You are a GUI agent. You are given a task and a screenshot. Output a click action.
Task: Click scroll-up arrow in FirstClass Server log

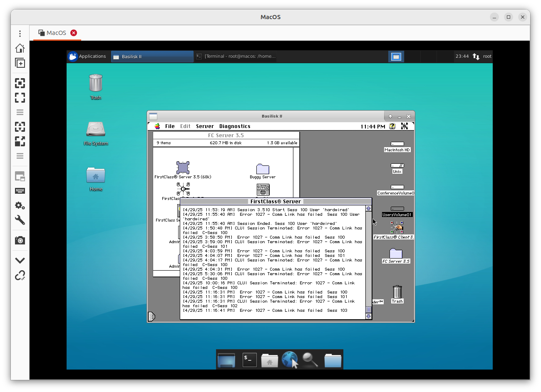coord(368,209)
